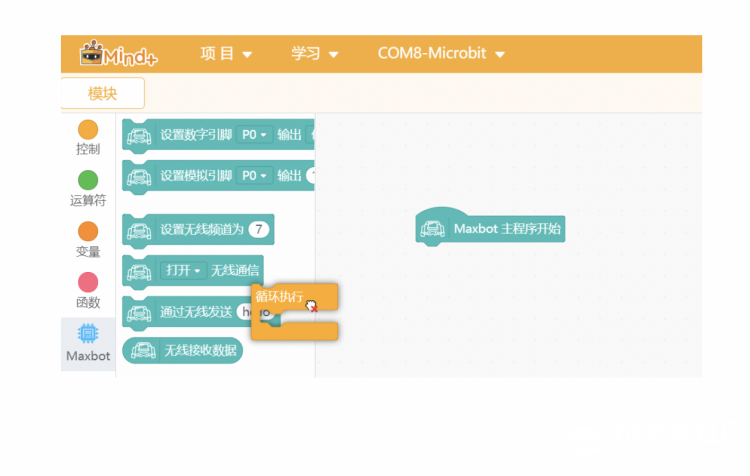
Task: Click car icon on 设置数字引脚 block
Action: (x=139, y=136)
